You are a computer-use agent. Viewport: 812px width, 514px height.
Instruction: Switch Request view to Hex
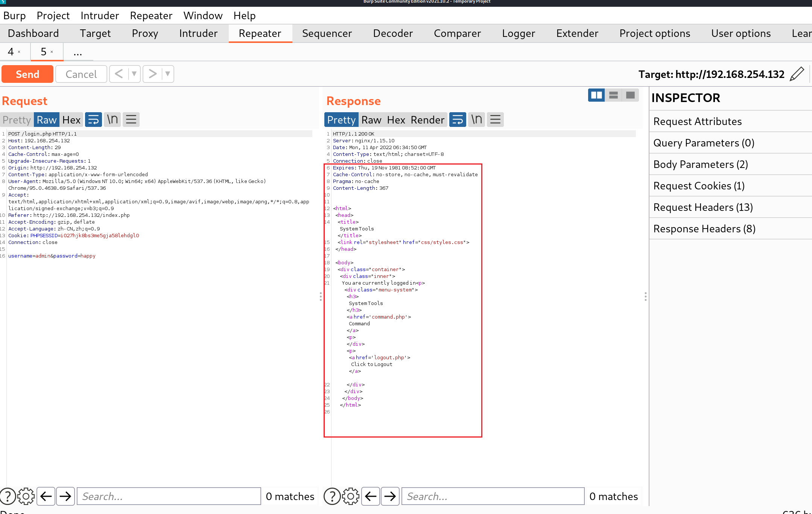(71, 120)
